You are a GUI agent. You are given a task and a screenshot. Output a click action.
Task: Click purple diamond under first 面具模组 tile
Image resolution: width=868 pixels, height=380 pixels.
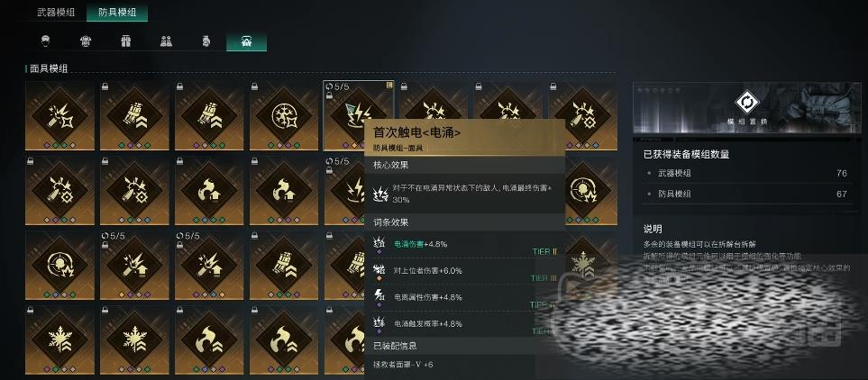(x=46, y=145)
